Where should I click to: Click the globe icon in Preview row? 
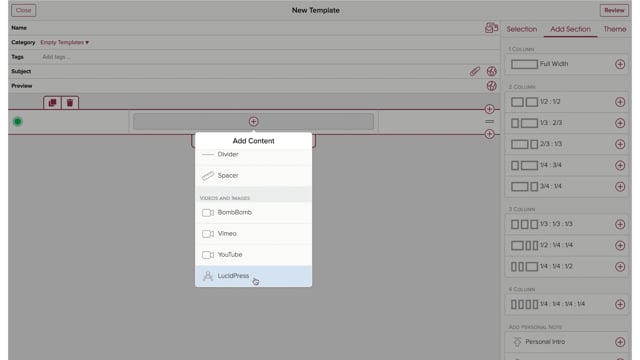click(x=491, y=86)
